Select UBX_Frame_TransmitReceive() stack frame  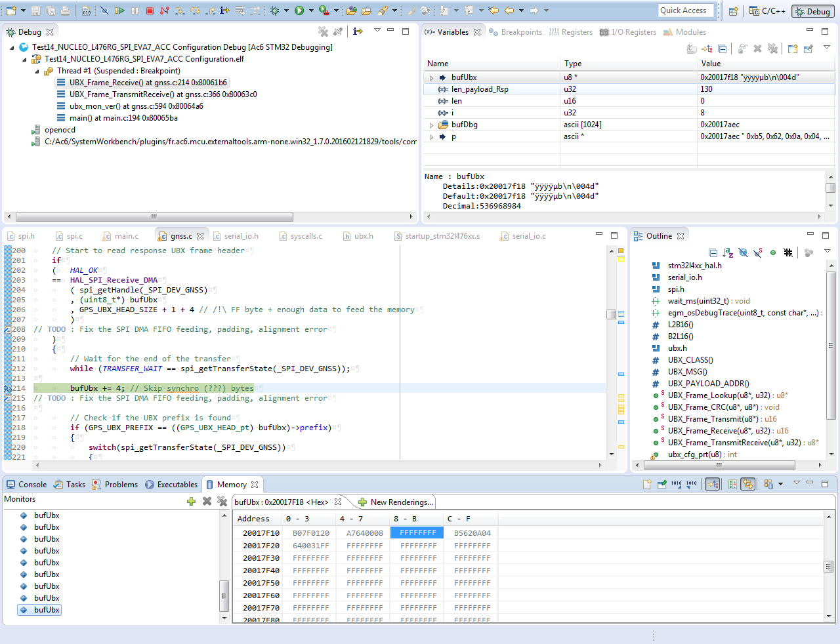157,94
